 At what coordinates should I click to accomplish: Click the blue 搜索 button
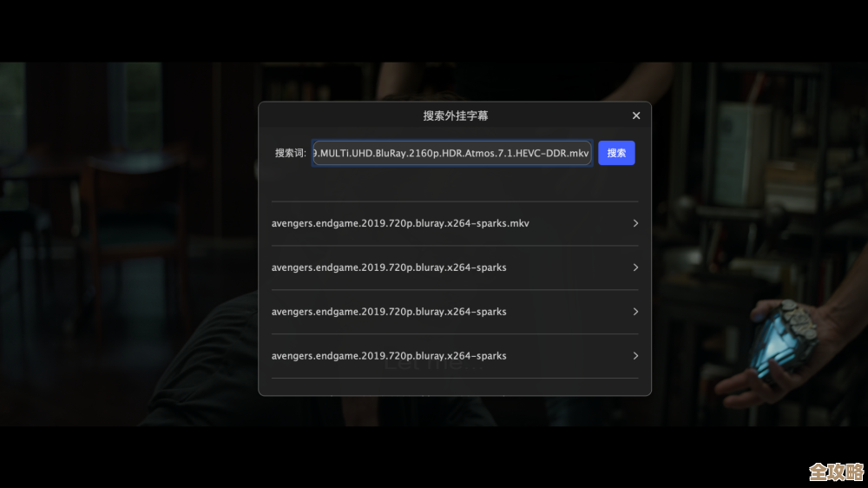pyautogui.click(x=616, y=153)
